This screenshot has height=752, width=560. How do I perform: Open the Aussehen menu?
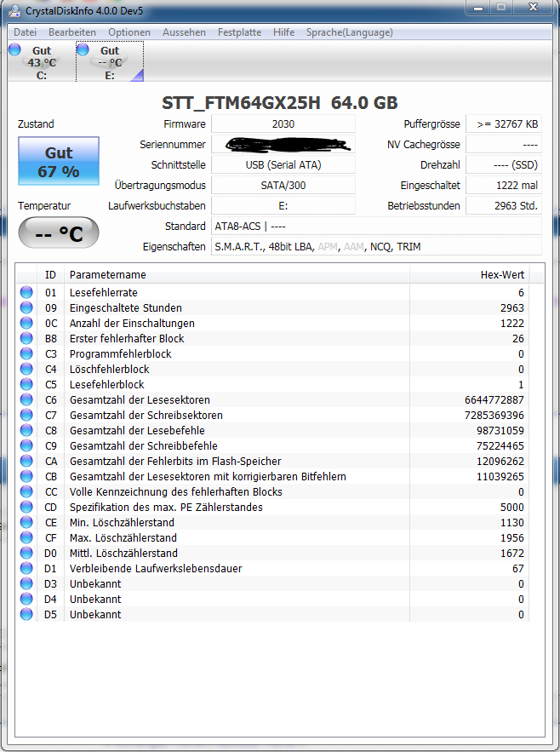184,32
